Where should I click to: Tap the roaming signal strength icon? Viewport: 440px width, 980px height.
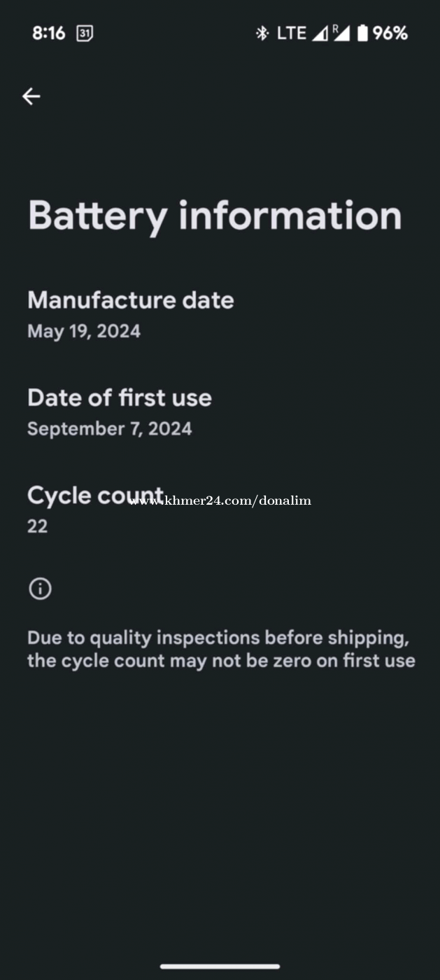point(341,33)
